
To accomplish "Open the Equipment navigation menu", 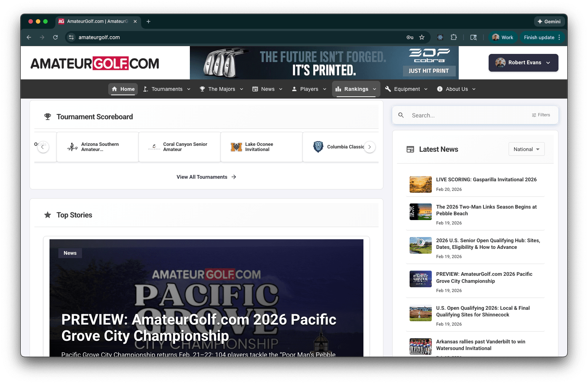I will (406, 89).
